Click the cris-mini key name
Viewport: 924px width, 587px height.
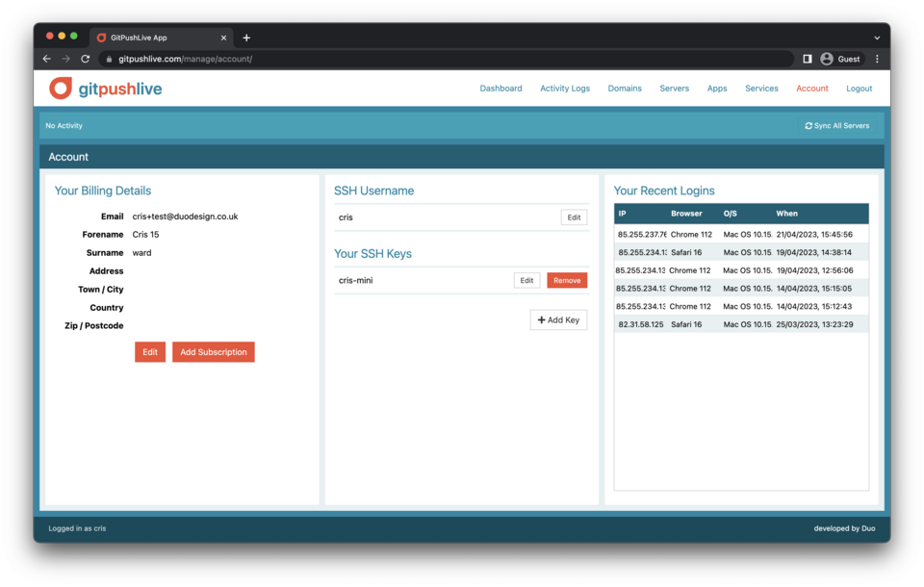tap(355, 281)
